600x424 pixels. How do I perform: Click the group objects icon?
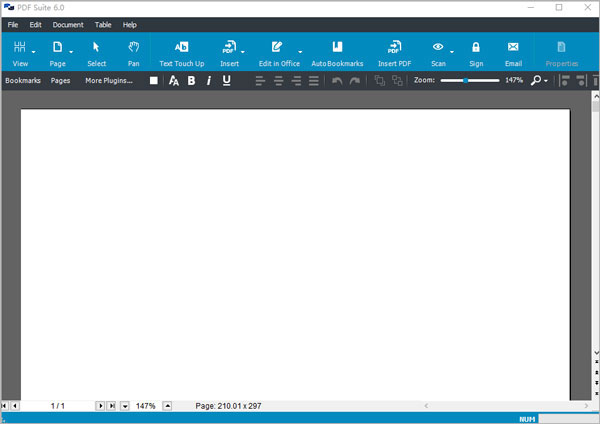(380, 80)
